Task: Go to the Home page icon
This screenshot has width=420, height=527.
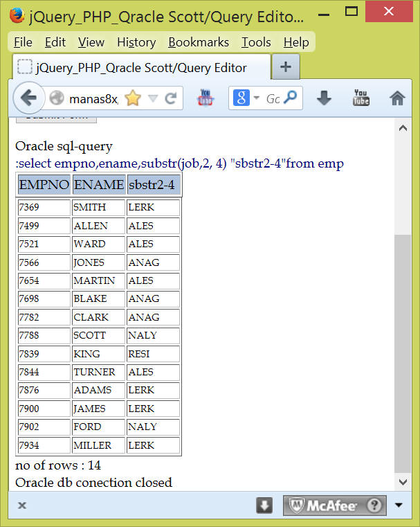Action: [397, 98]
